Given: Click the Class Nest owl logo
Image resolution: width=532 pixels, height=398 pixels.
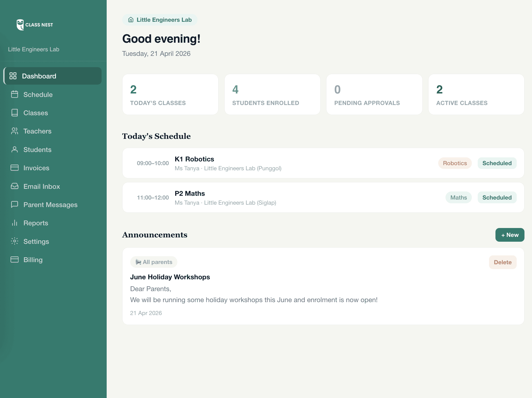Looking at the screenshot, I should coord(20,24).
